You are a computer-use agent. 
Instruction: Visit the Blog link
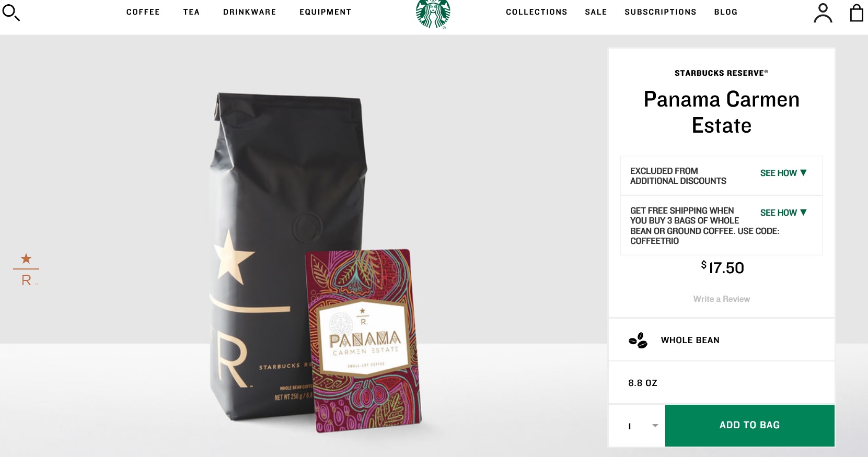pyautogui.click(x=726, y=12)
